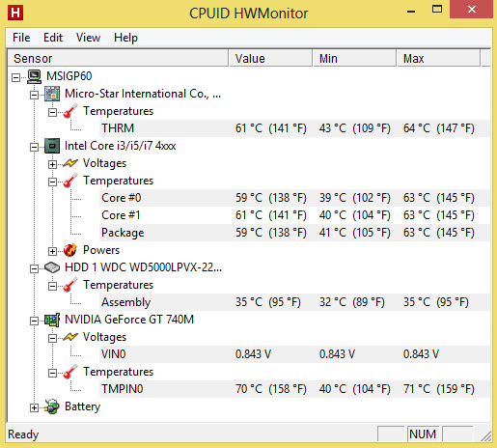Select the TMPIN0 temperature row
The width and height of the screenshot is (497, 448).
click(294, 389)
